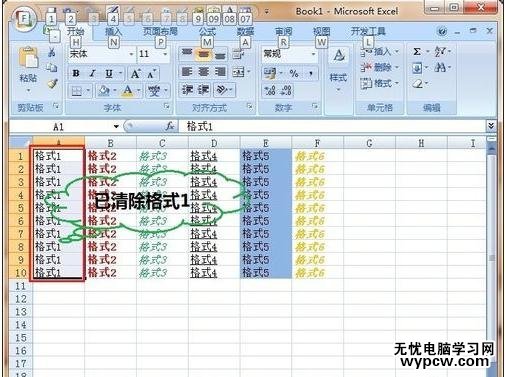The height and width of the screenshot is (377, 505).
Task: Apply the font color A swatch
Action: pos(128,90)
